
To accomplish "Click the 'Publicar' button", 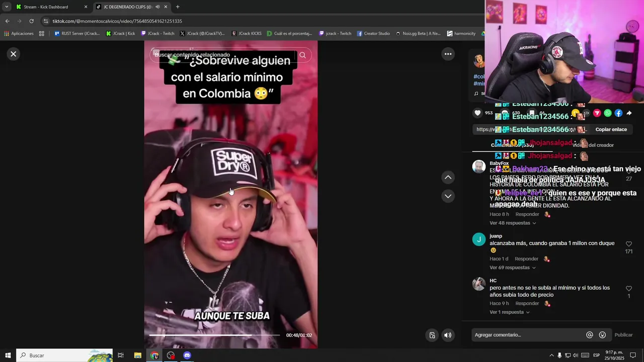I will point(623,335).
